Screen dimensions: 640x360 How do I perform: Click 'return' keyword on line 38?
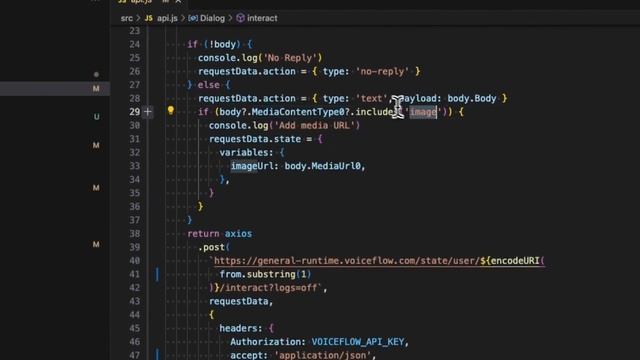[203, 233]
